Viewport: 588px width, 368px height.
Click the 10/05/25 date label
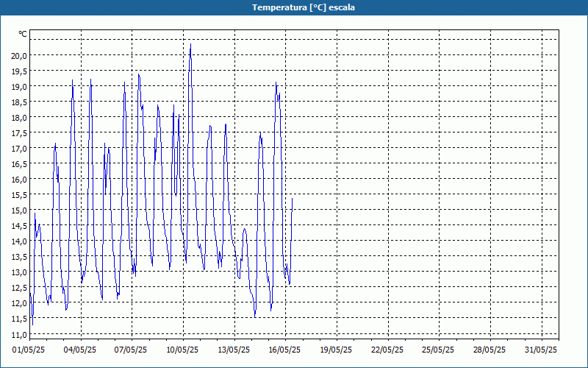[182, 350]
